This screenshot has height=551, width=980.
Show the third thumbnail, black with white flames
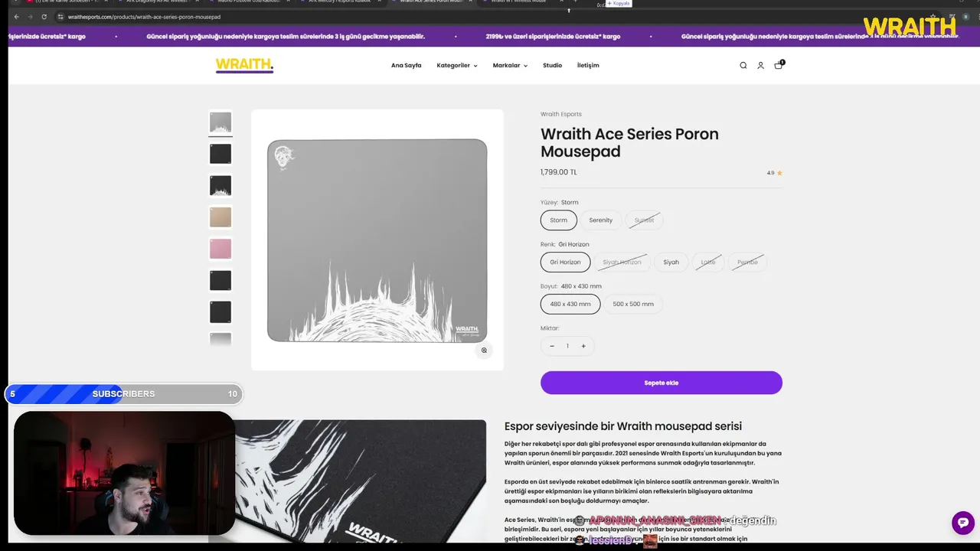click(x=220, y=186)
